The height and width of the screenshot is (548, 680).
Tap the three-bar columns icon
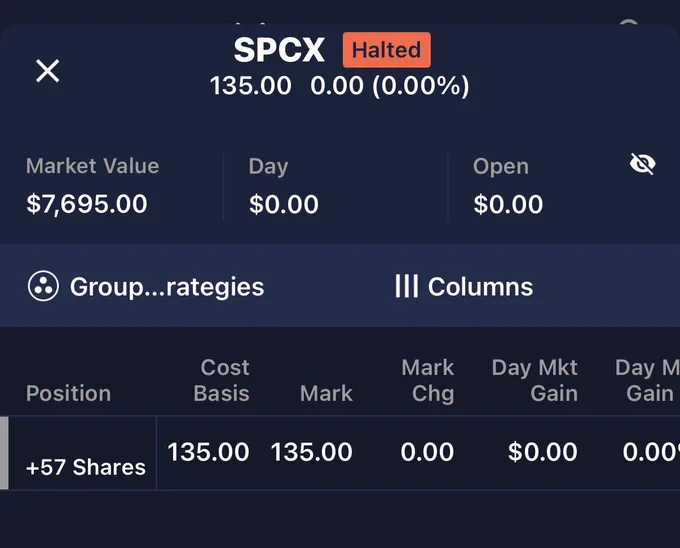click(406, 286)
